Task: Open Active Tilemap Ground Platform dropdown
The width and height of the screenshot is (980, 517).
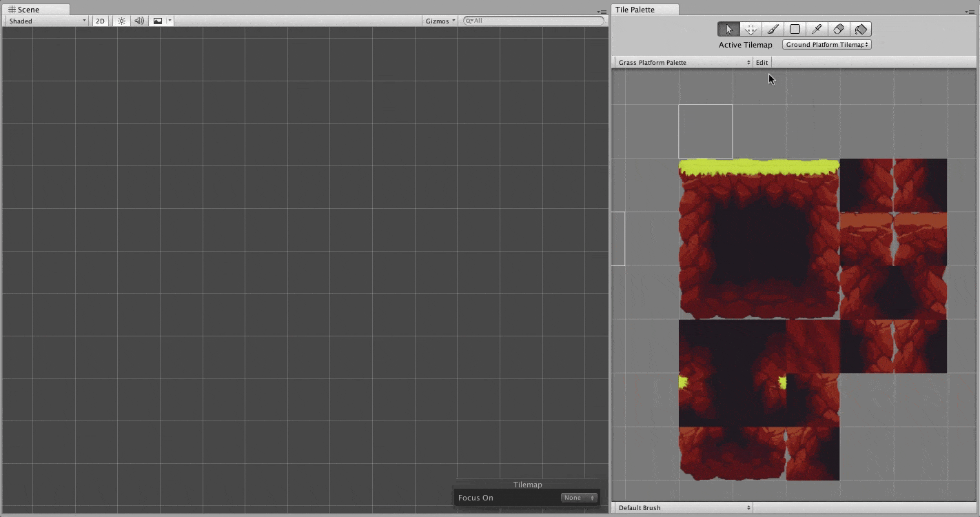Action: pyautogui.click(x=827, y=45)
